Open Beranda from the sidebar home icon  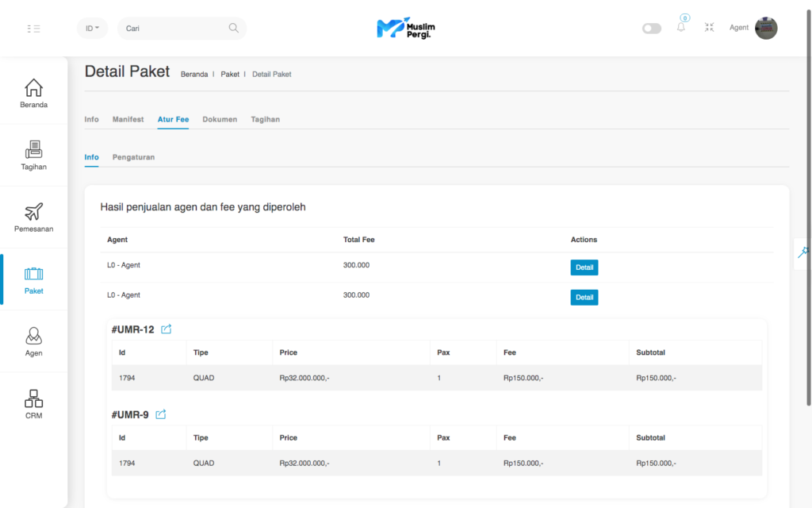coord(33,93)
